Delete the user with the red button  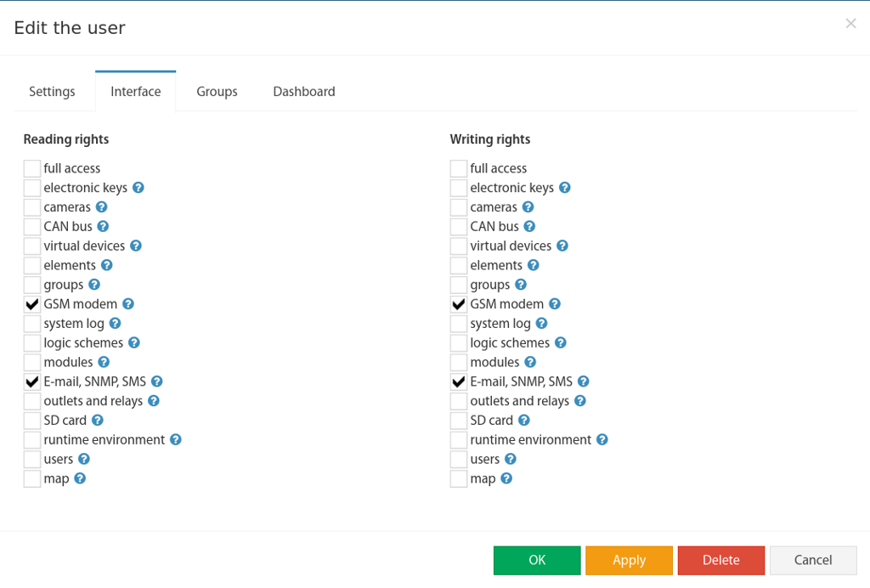(721, 560)
